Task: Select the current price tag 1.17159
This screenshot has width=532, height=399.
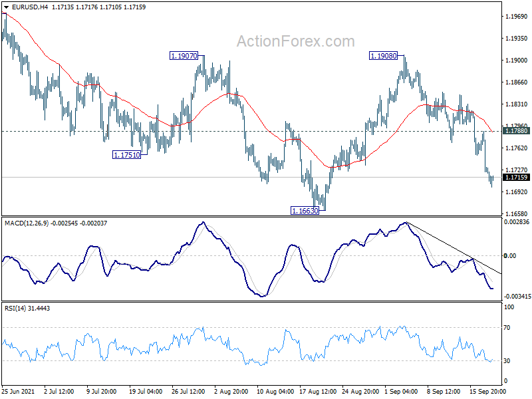Action: [517, 178]
